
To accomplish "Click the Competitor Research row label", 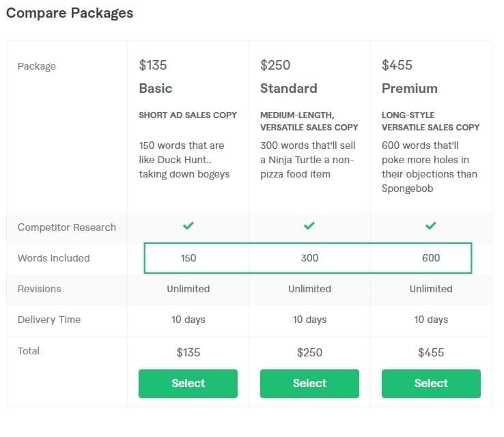I will 67,227.
